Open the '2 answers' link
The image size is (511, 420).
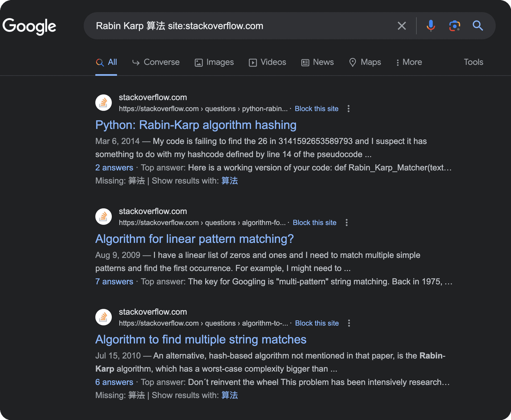114,168
